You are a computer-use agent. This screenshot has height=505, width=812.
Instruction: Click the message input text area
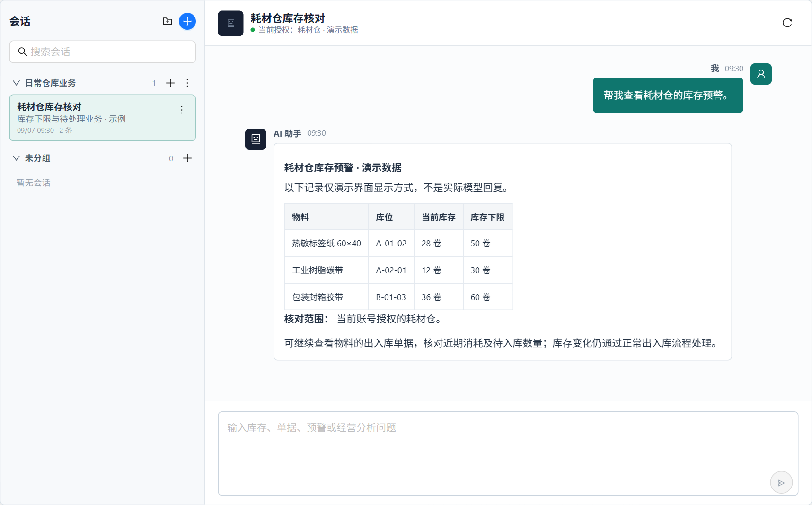coord(508,453)
